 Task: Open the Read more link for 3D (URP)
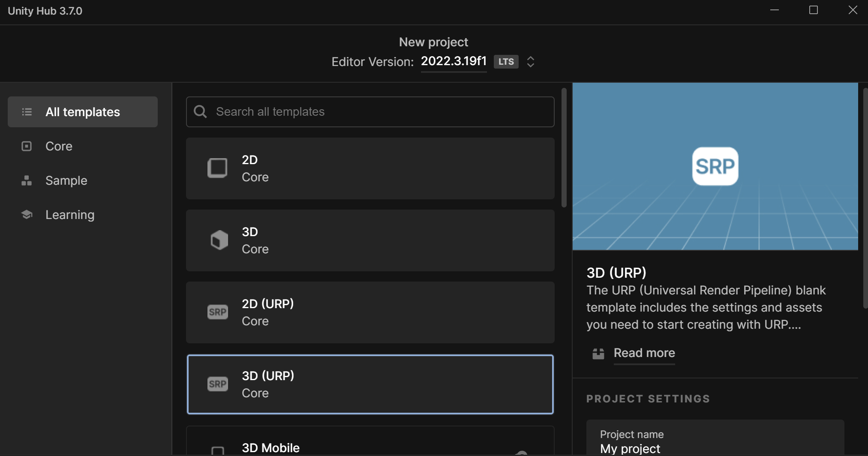[644, 353]
